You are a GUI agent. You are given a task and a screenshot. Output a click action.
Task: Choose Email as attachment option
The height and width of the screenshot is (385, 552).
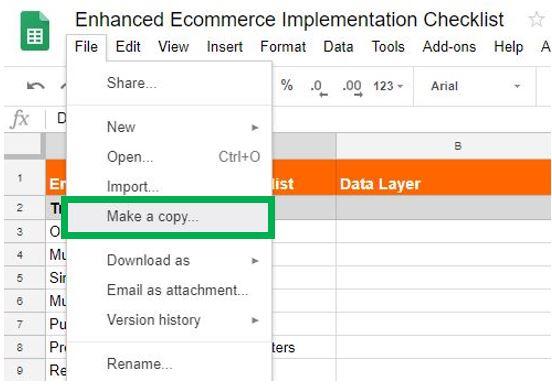[169, 290]
